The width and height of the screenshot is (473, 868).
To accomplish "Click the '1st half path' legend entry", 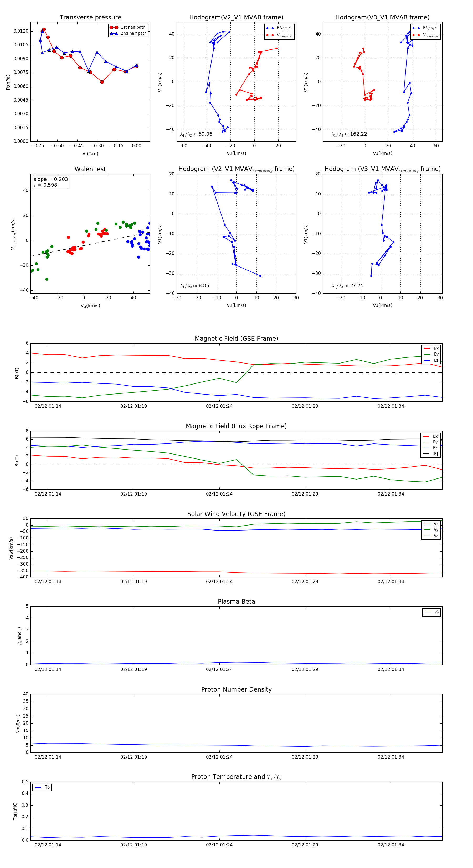I will (128, 27).
